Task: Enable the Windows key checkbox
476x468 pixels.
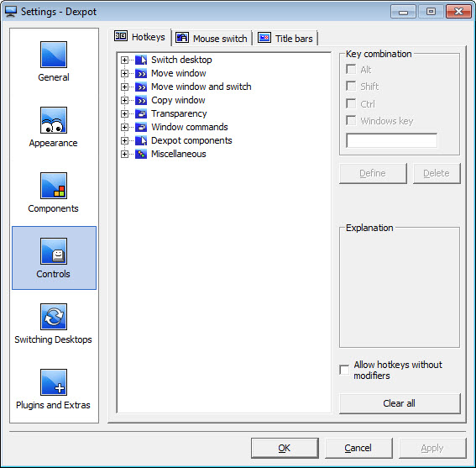Action: coord(351,121)
